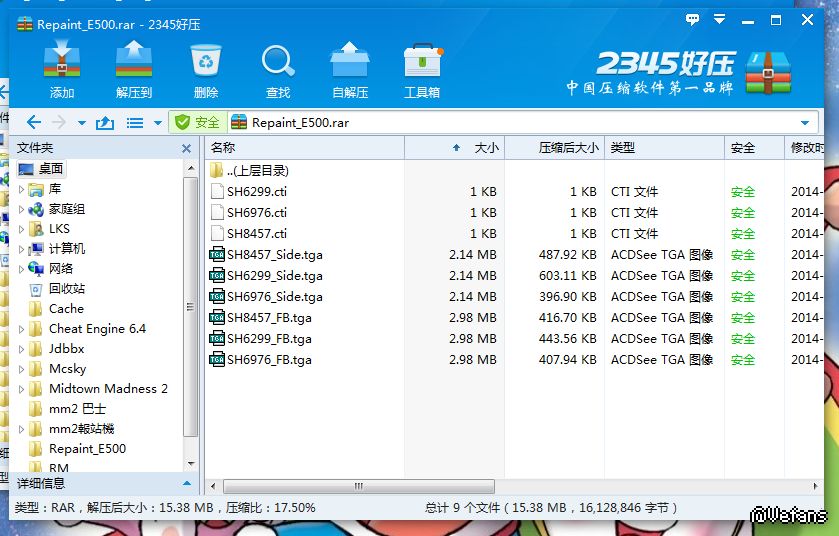This screenshot has width=839, height=536.
Task: Click the folder tree scroll down arrow
Action: click(191, 464)
